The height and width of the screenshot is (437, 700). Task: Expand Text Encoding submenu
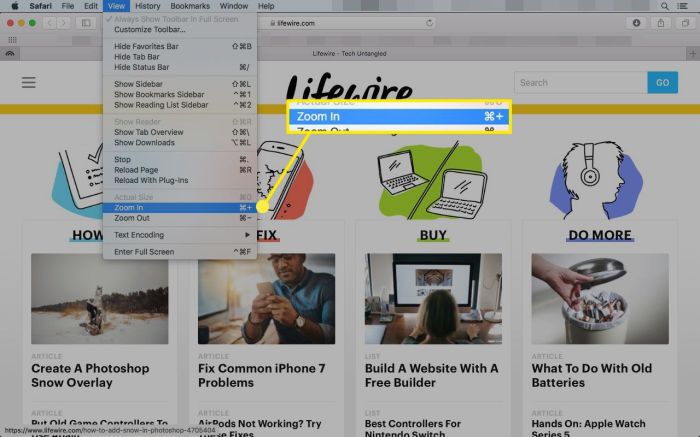180,235
